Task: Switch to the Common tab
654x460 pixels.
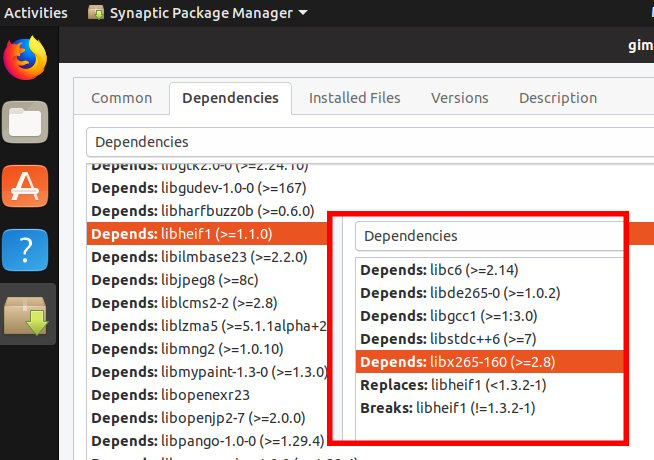Action: coord(122,98)
